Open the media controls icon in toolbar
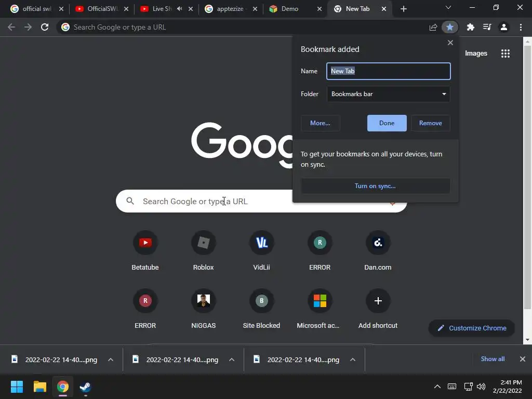Image resolution: width=532 pixels, height=399 pixels. 487,27
